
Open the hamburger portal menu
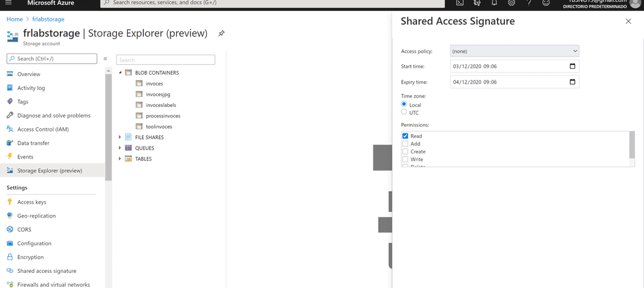point(9,3)
